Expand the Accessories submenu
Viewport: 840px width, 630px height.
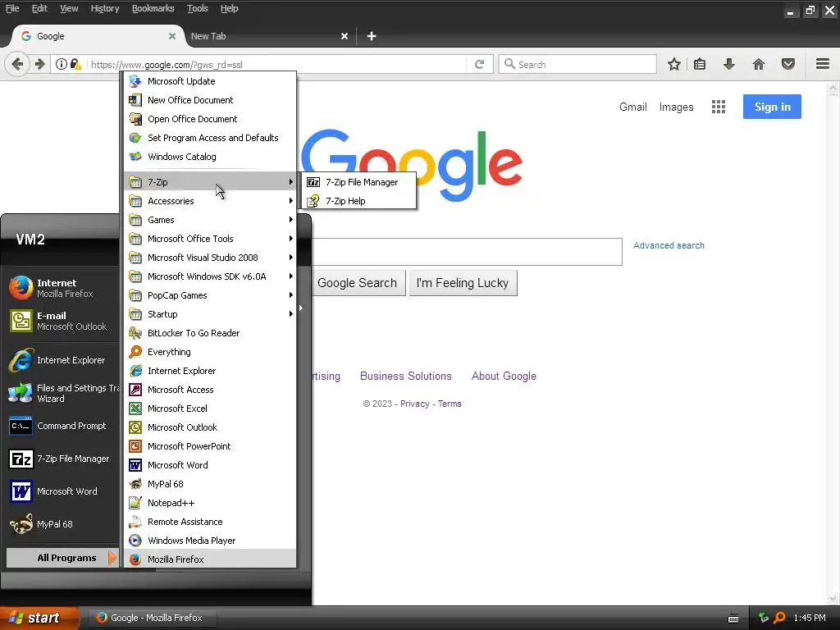click(210, 201)
